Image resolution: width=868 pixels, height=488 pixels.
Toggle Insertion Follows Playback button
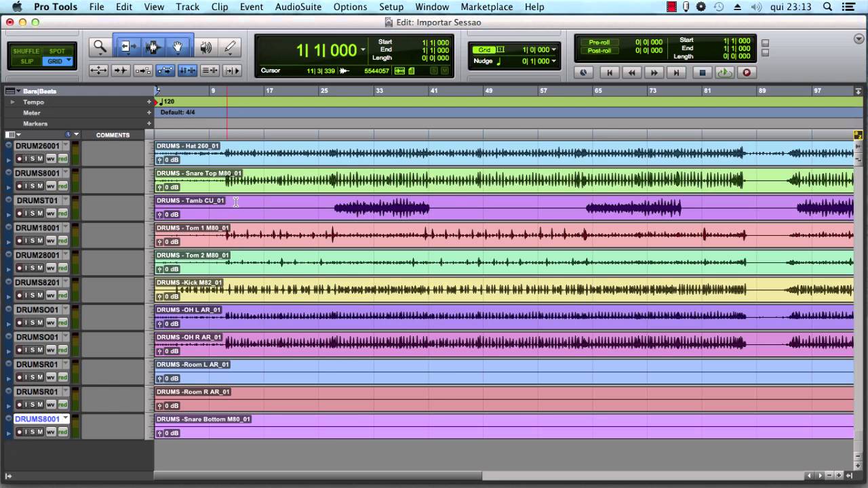pos(232,70)
